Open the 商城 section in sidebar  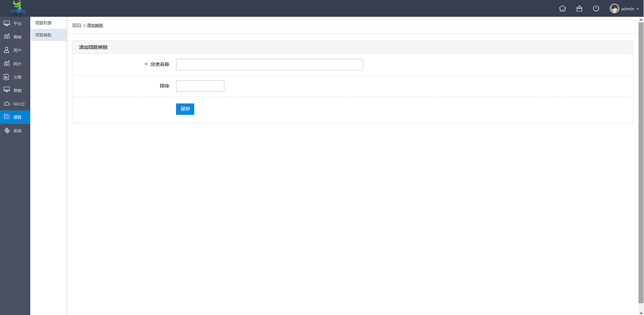pyautogui.click(x=15, y=37)
